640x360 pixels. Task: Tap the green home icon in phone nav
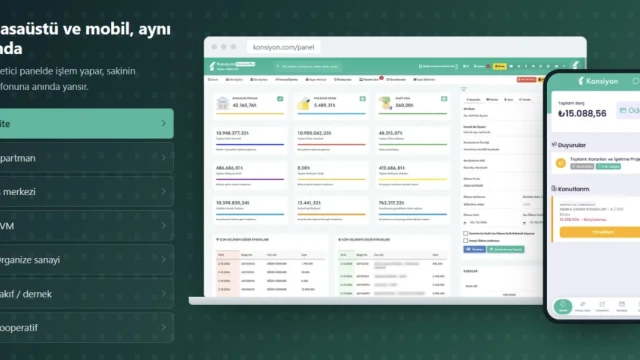click(x=563, y=306)
